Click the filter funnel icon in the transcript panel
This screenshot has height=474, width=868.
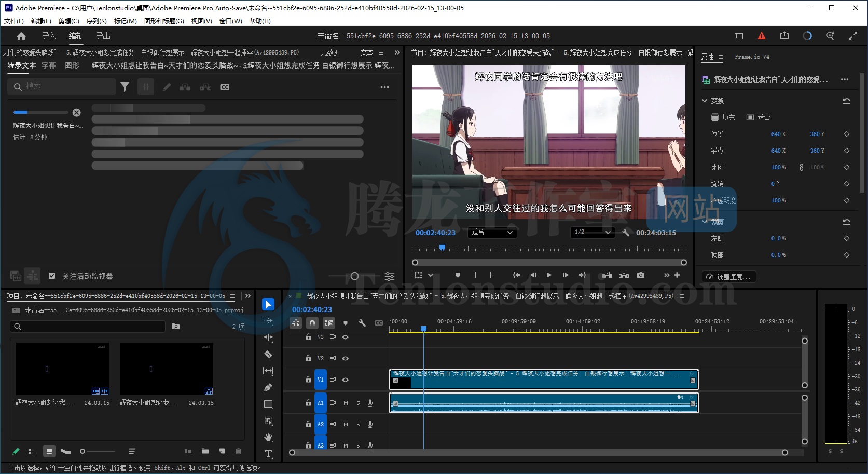coord(125,87)
